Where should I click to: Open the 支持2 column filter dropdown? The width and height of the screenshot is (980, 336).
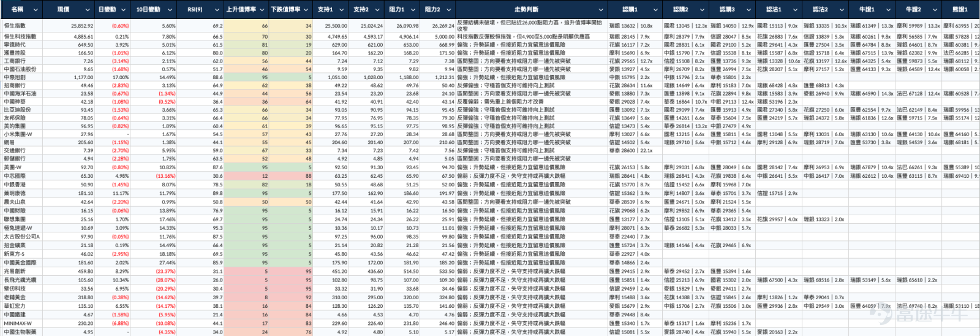pos(378,10)
